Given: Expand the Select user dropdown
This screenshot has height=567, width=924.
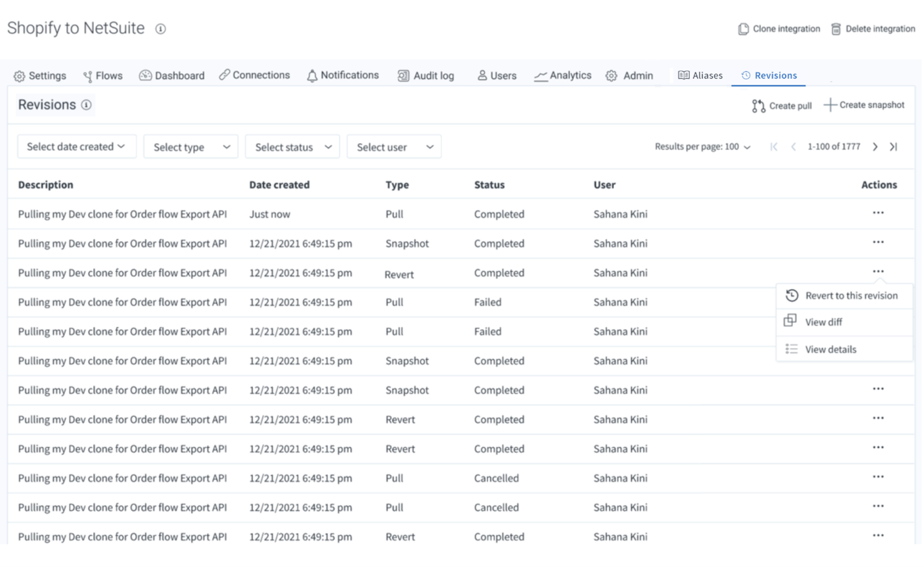Looking at the screenshot, I should pos(394,147).
